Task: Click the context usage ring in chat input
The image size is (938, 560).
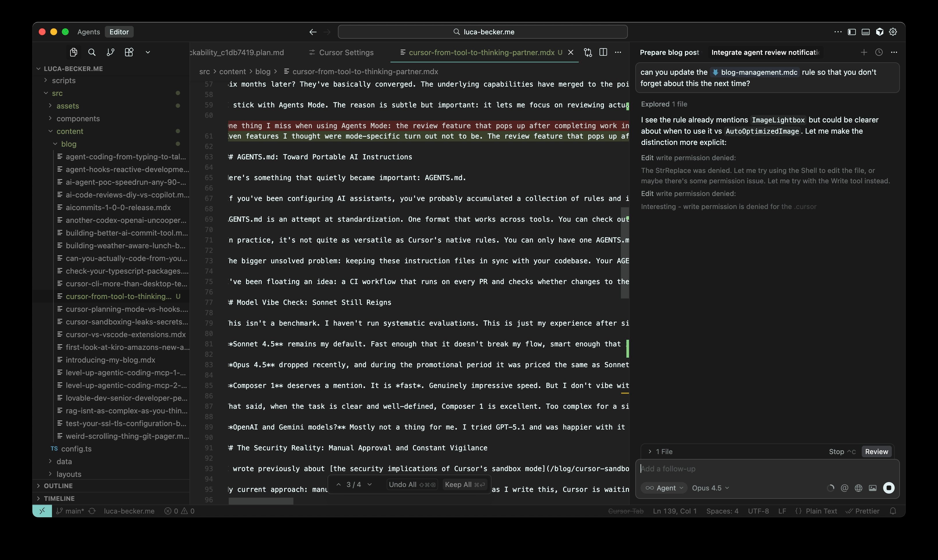Action: (830, 488)
